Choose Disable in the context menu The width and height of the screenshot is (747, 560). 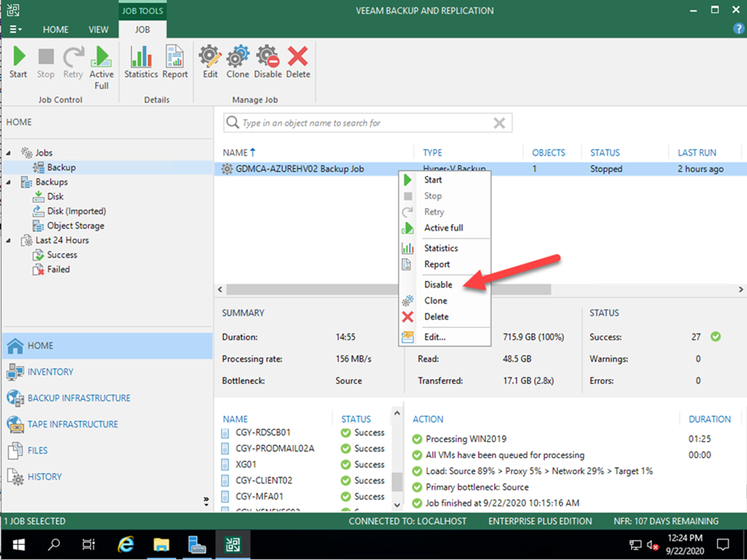pos(445,284)
